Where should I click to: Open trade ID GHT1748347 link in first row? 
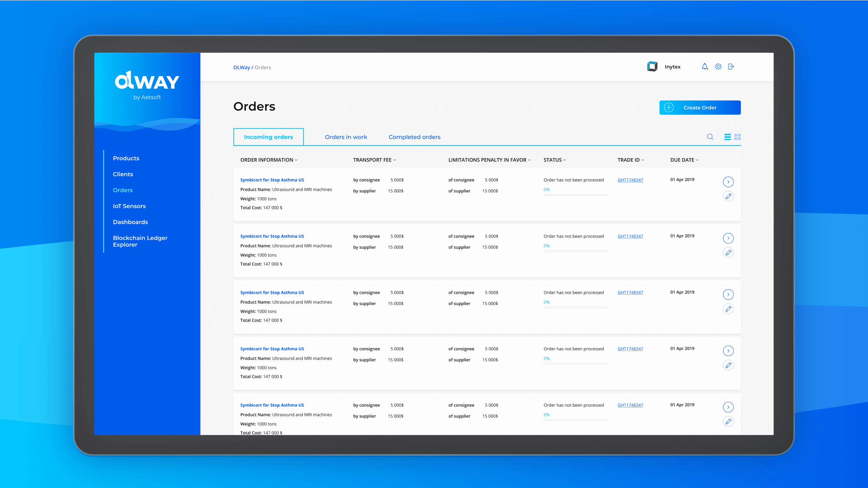click(630, 180)
